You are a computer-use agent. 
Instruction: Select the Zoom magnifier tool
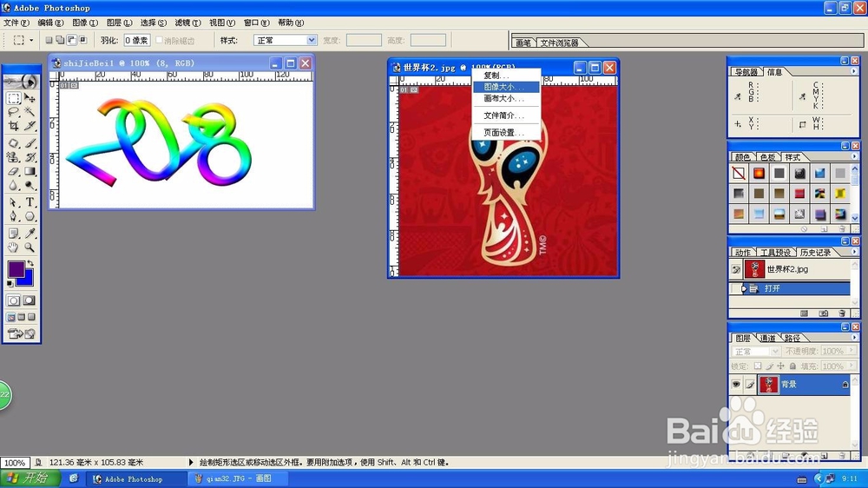click(30, 247)
